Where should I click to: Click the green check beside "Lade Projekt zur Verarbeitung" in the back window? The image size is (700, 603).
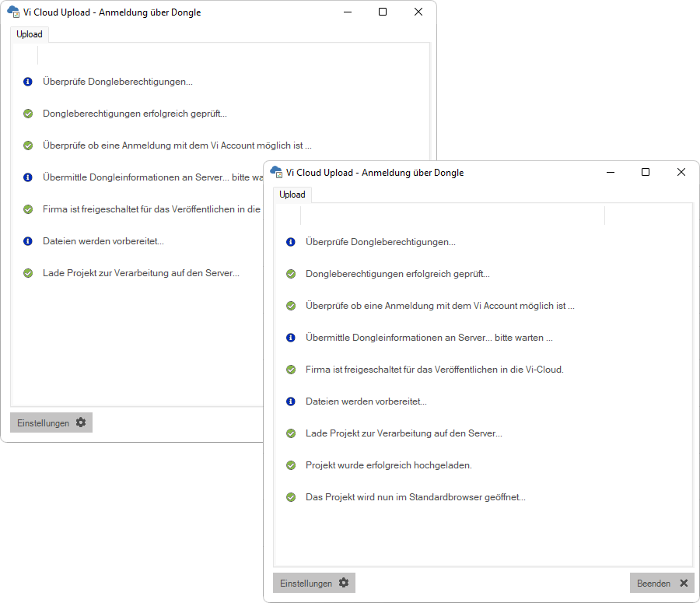(28, 273)
